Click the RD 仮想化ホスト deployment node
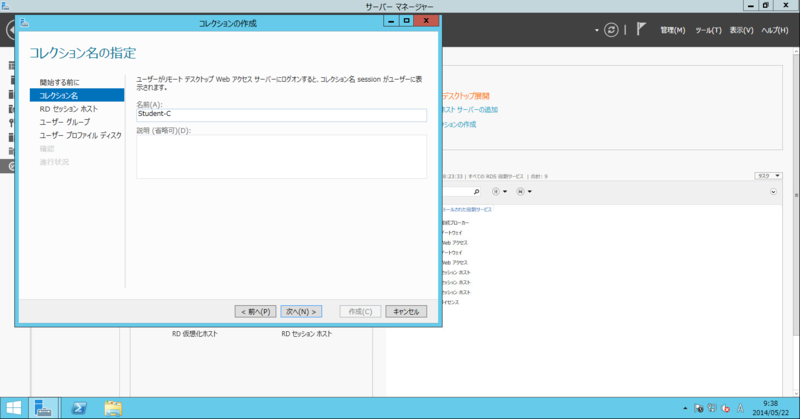The height and width of the screenshot is (419, 800). click(194, 334)
